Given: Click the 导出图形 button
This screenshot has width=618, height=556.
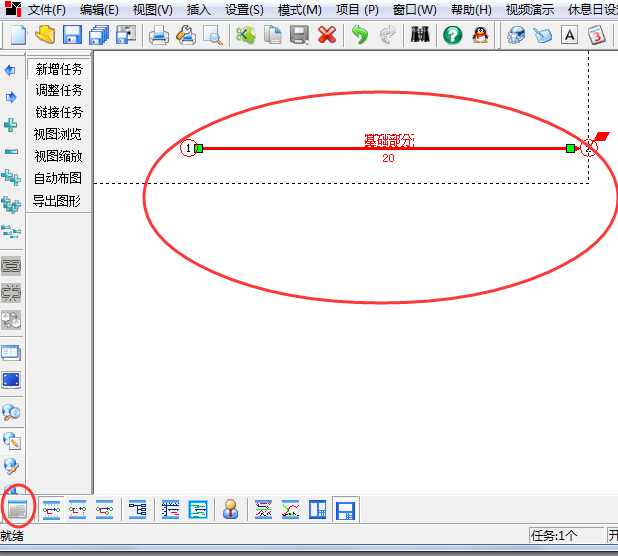Looking at the screenshot, I should click(x=57, y=200).
